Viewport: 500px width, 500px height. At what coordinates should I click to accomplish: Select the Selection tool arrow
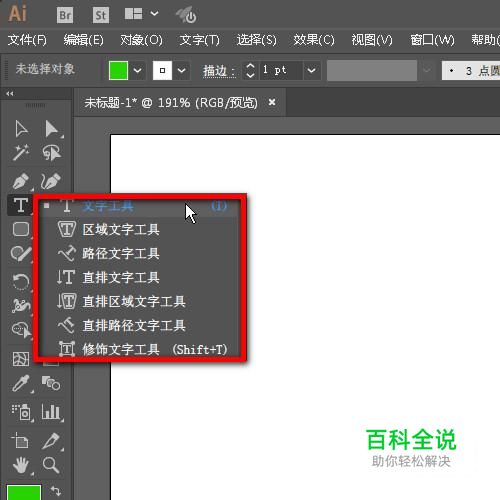21,129
